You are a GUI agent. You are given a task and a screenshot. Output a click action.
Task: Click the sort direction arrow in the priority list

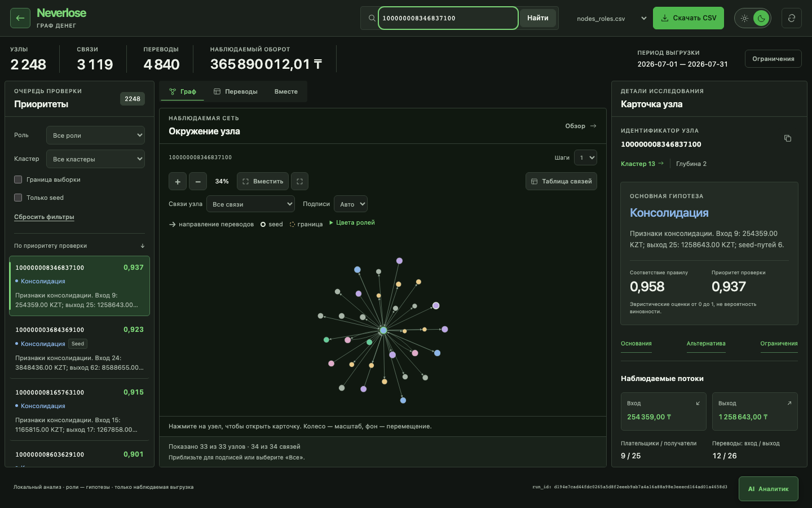click(143, 246)
